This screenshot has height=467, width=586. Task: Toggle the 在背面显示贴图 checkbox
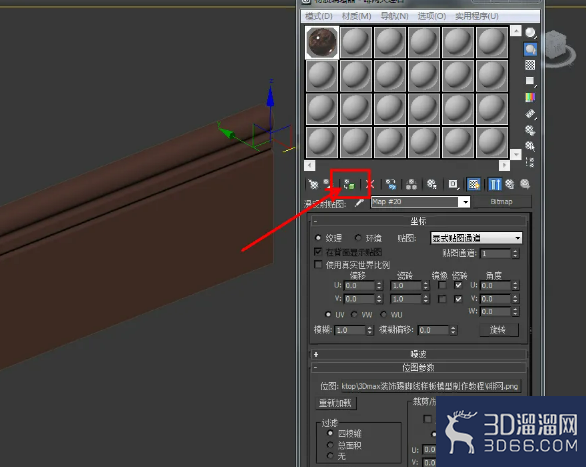[318, 251]
